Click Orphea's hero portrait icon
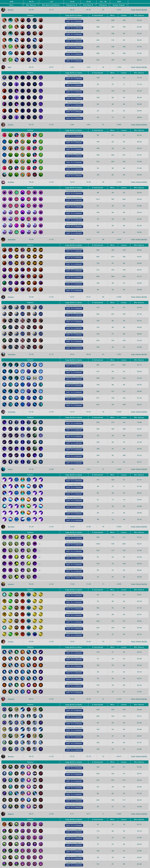Image resolution: width=150 pixels, height=868 pixels. (3, 182)
